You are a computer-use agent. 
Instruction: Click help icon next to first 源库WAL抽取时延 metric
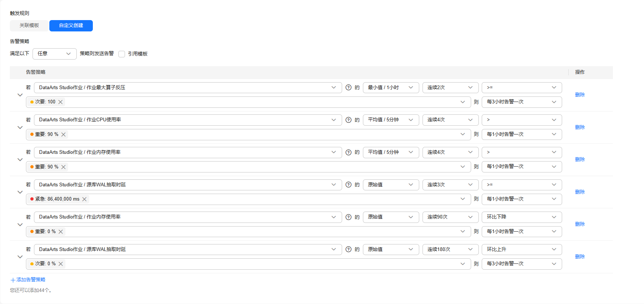pyautogui.click(x=348, y=185)
